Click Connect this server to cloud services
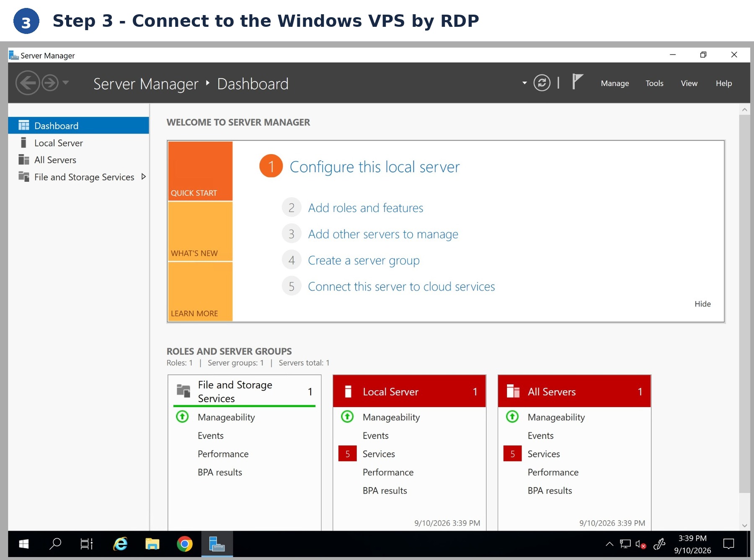This screenshot has height=560, width=754. point(401,286)
